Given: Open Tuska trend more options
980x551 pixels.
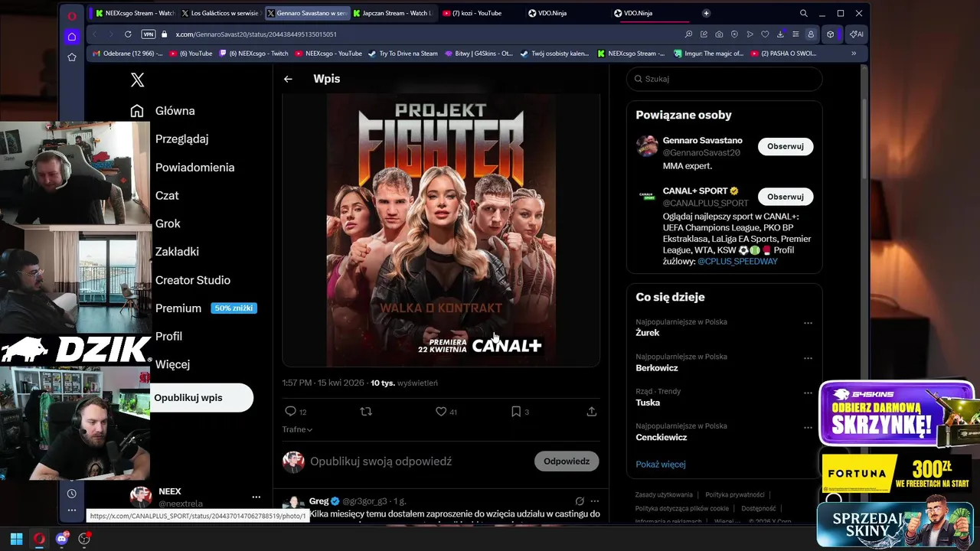Looking at the screenshot, I should (808, 393).
